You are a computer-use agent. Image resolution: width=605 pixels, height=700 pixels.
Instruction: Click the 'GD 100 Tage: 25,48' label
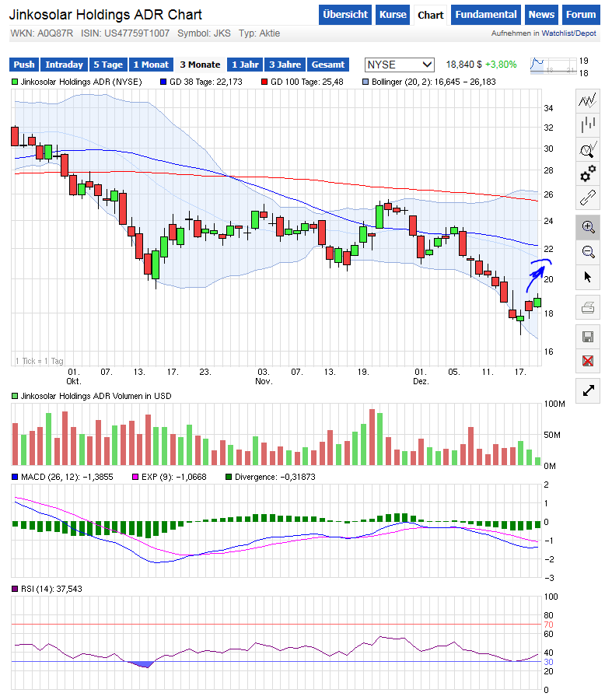[307, 82]
